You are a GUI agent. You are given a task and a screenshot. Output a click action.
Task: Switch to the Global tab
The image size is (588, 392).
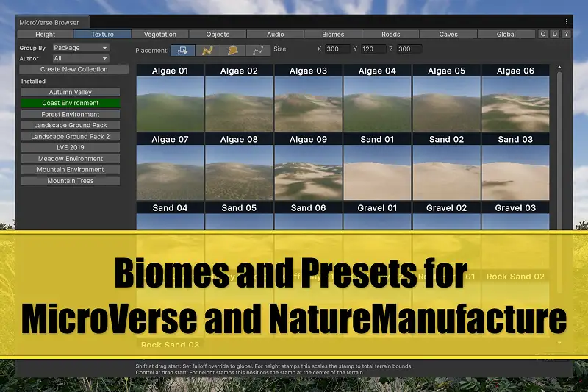[506, 34]
